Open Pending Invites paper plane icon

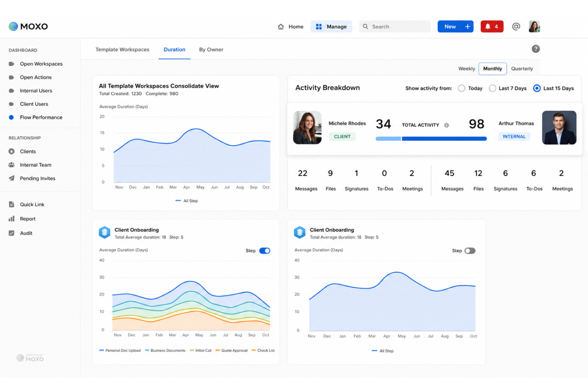12,178
